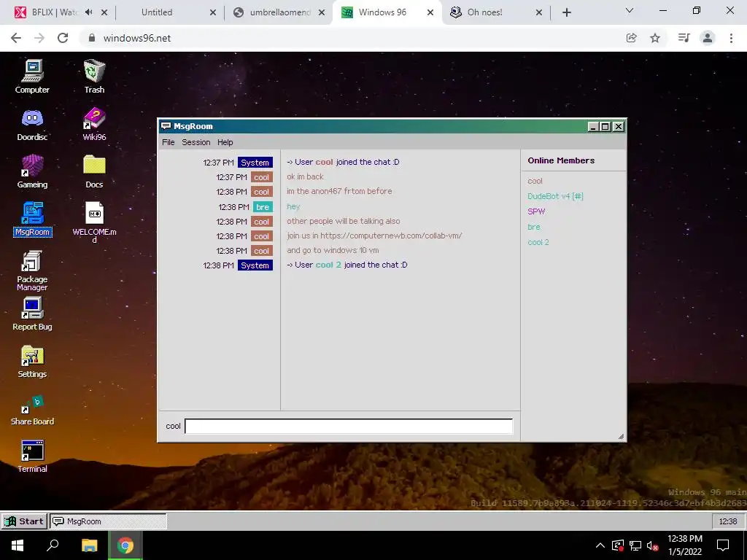The width and height of the screenshot is (747, 560).
Task: Open the Settings desktop shortcut
Action: click(x=32, y=362)
